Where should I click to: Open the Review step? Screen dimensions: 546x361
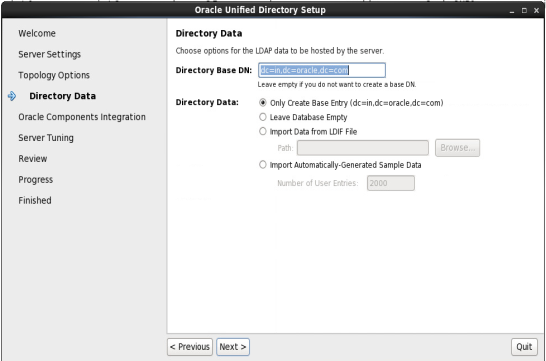point(33,159)
